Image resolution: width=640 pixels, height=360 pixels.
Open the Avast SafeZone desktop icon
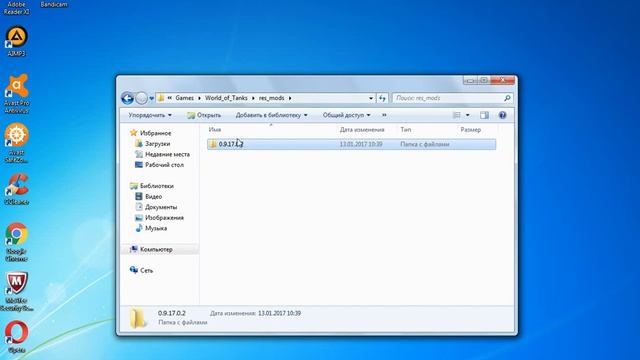click(16, 142)
